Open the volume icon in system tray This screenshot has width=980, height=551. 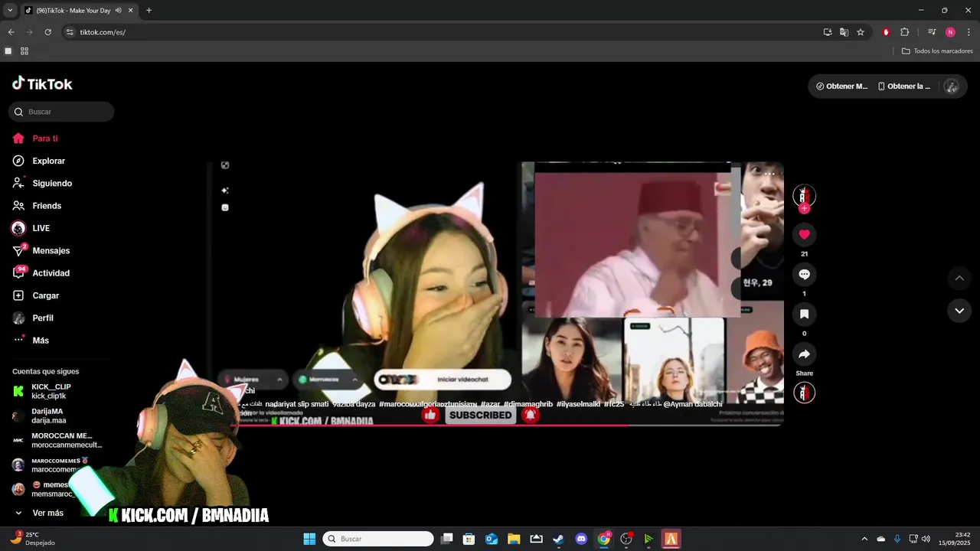(x=926, y=539)
